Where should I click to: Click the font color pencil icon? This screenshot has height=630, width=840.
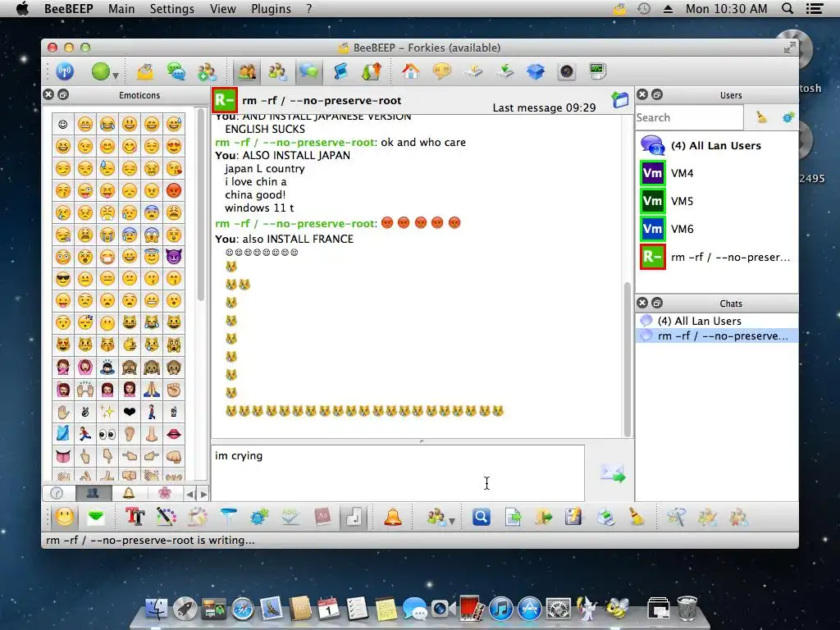point(166,517)
